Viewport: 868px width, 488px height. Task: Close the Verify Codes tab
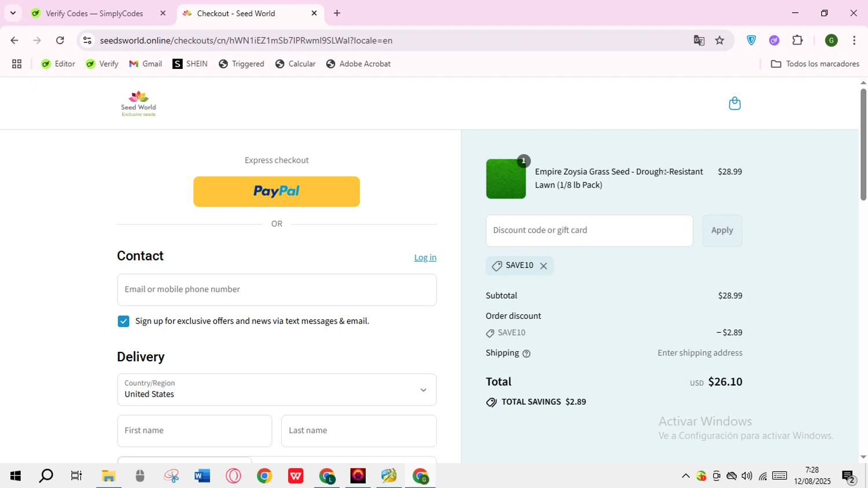[x=163, y=13]
